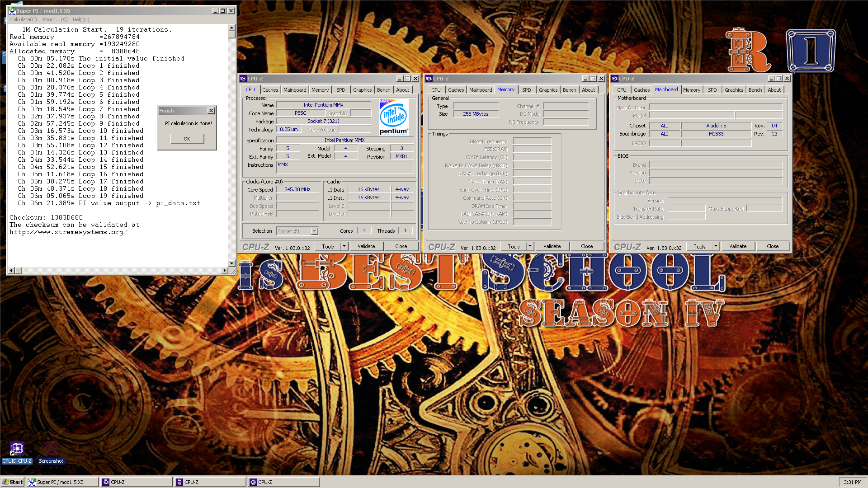Switch to CPU tab in Mainboard CPU-Z window
868x488 pixels.
(622, 90)
